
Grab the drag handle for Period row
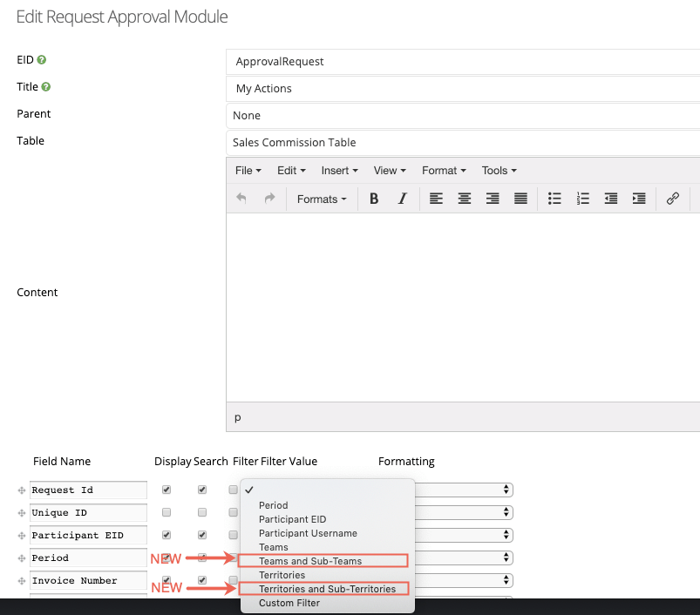[22, 558]
